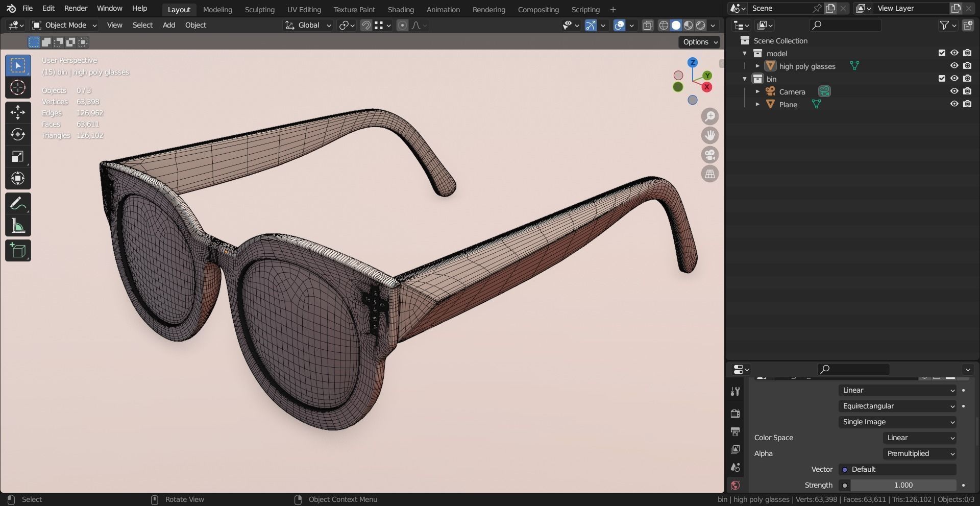The image size is (980, 506).
Task: Pick the Scale tool
Action: click(18, 156)
